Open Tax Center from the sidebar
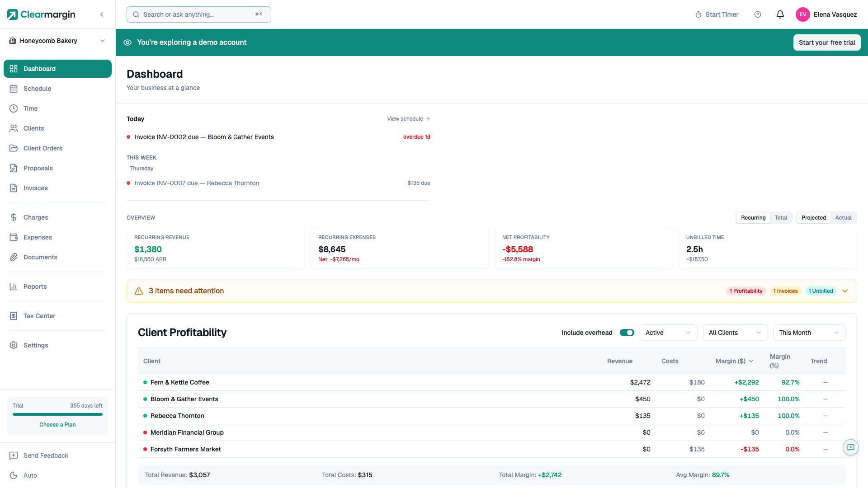 click(x=39, y=316)
